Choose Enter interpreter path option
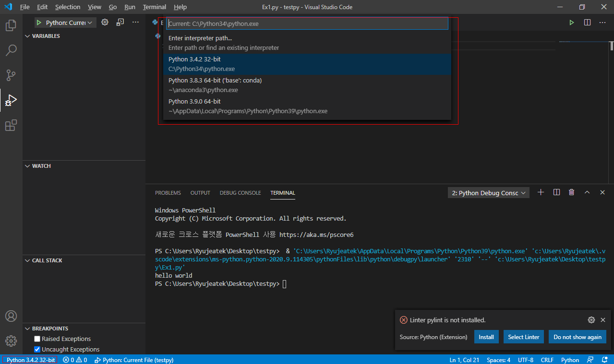 (307, 43)
